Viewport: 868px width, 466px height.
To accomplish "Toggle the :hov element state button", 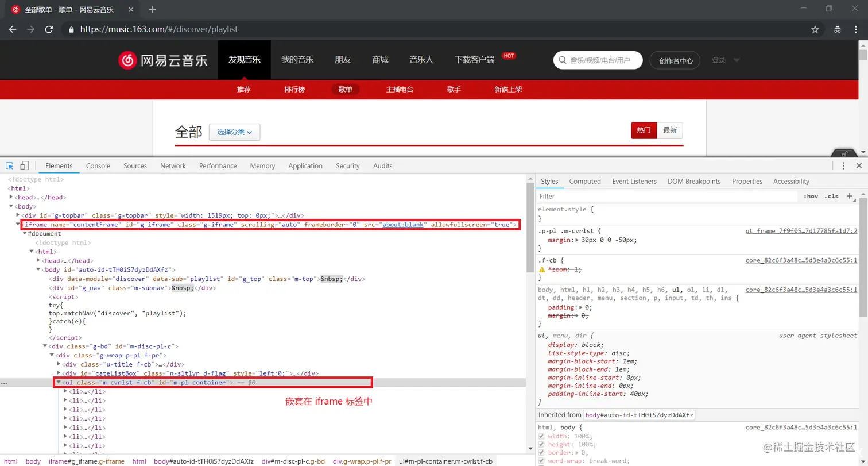I will tap(811, 196).
